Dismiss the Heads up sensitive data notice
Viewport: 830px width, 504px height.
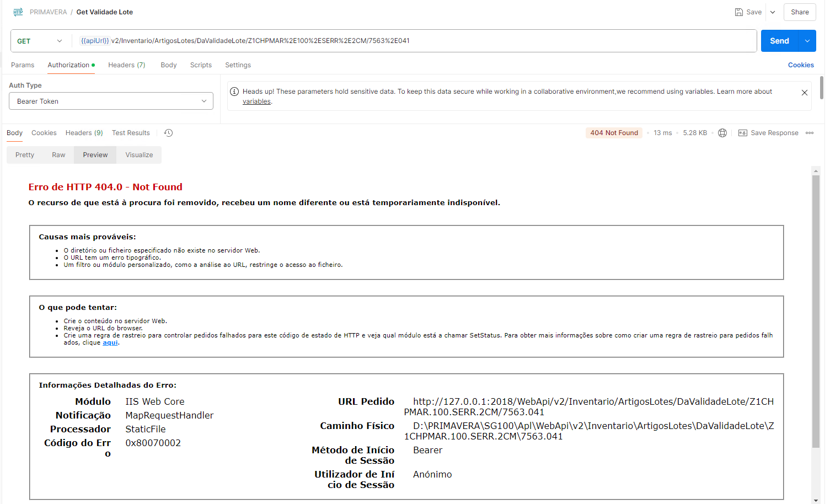tap(805, 93)
